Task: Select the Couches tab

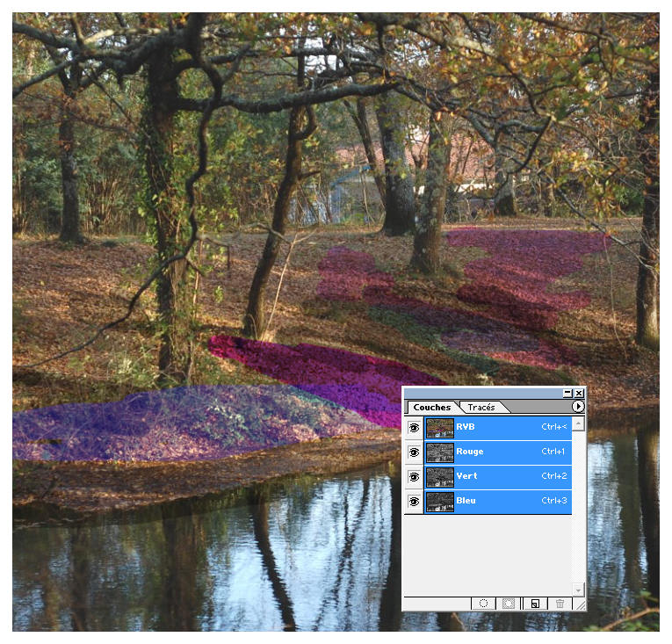Action: (x=432, y=408)
